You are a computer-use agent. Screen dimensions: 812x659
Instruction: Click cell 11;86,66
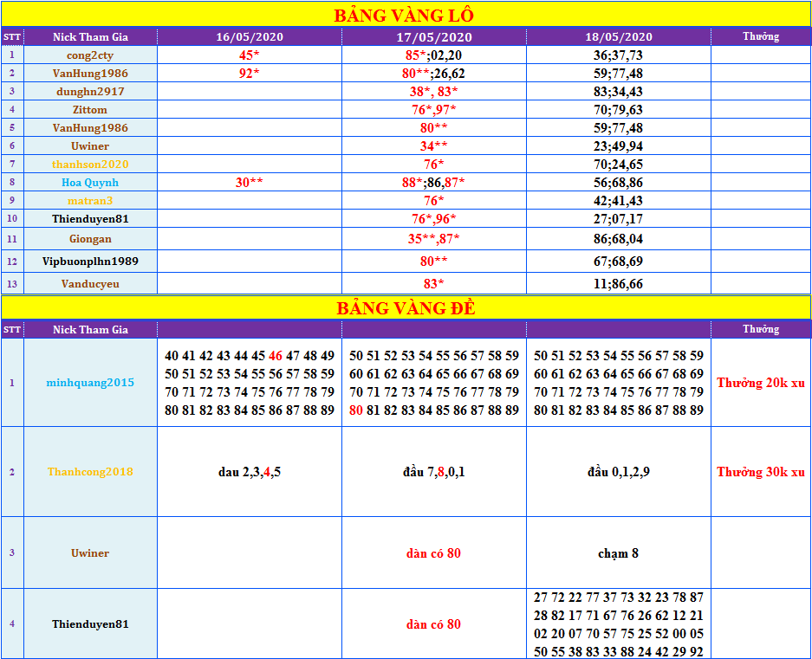coord(619,284)
